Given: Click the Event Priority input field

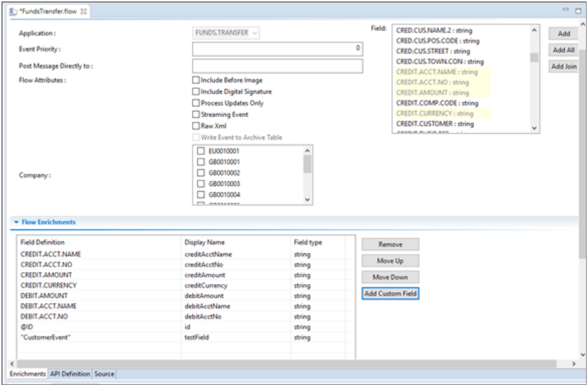Looking at the screenshot, I should pyautogui.click(x=277, y=48).
